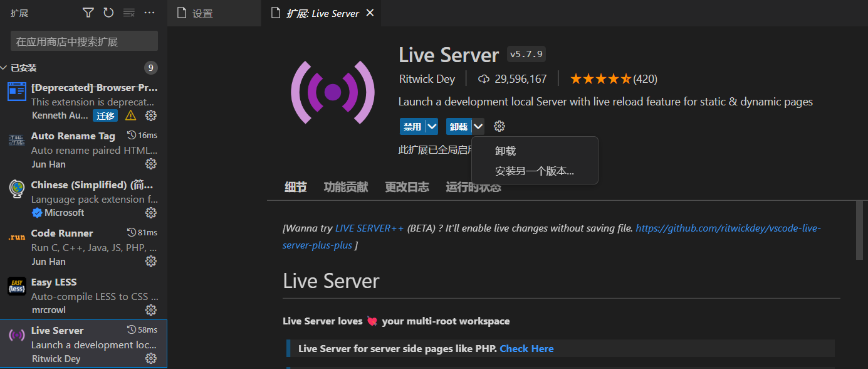Select the Easy LESS extension row
Screen dimensions: 868x369
[x=83, y=296]
